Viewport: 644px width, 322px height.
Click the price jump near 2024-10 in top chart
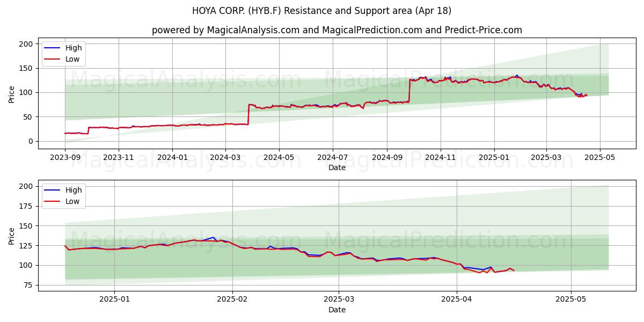[409, 90]
